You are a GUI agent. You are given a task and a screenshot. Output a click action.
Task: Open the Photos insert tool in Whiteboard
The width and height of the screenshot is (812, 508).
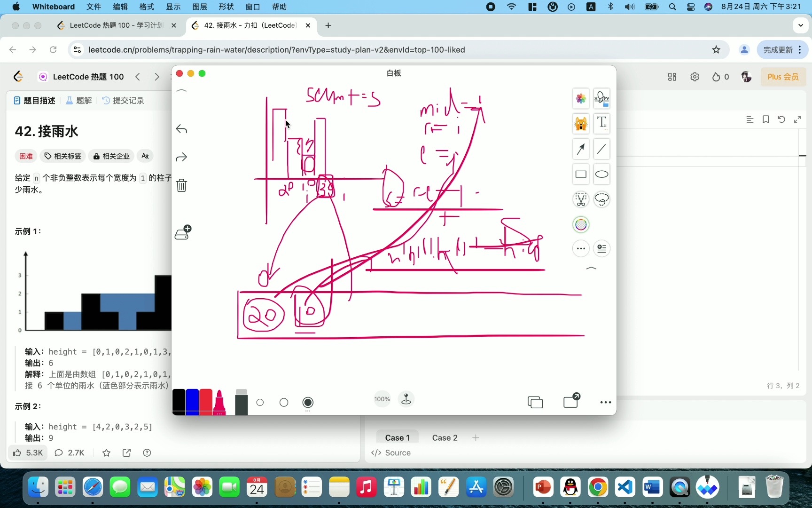[x=581, y=98]
